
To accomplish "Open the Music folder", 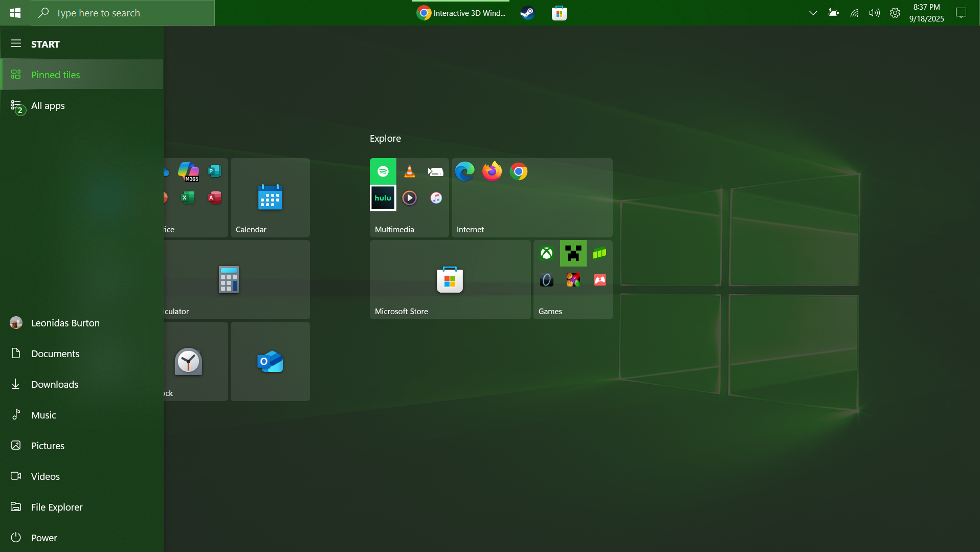I will click(x=82, y=415).
